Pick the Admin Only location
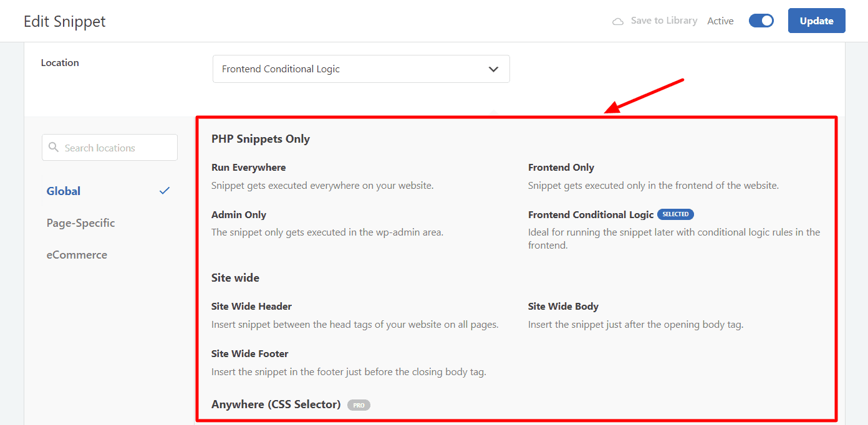Image resolution: width=868 pixels, height=425 pixels. point(239,215)
